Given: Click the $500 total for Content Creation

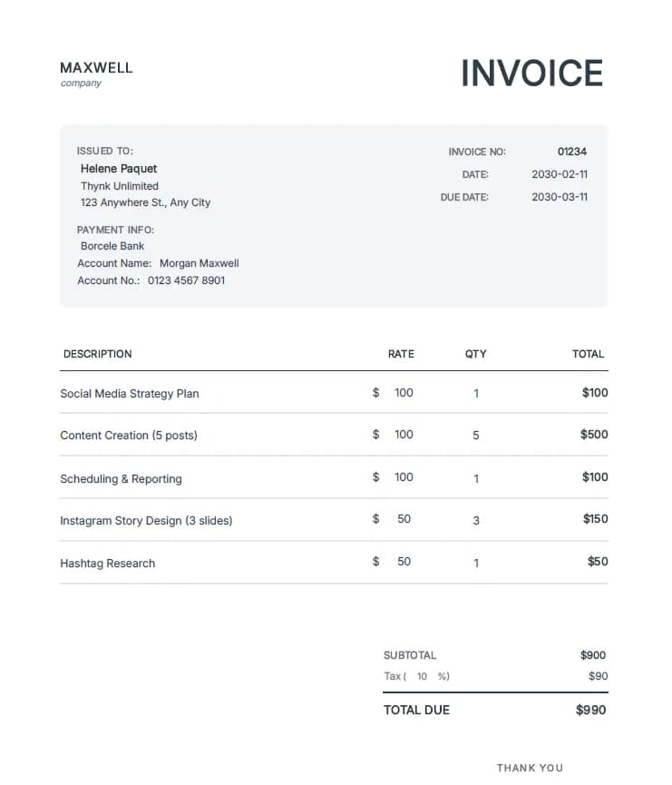Looking at the screenshot, I should [x=594, y=434].
